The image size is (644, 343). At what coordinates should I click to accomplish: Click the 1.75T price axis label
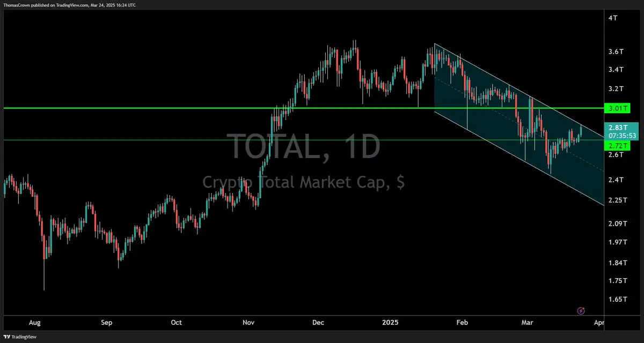click(x=617, y=281)
